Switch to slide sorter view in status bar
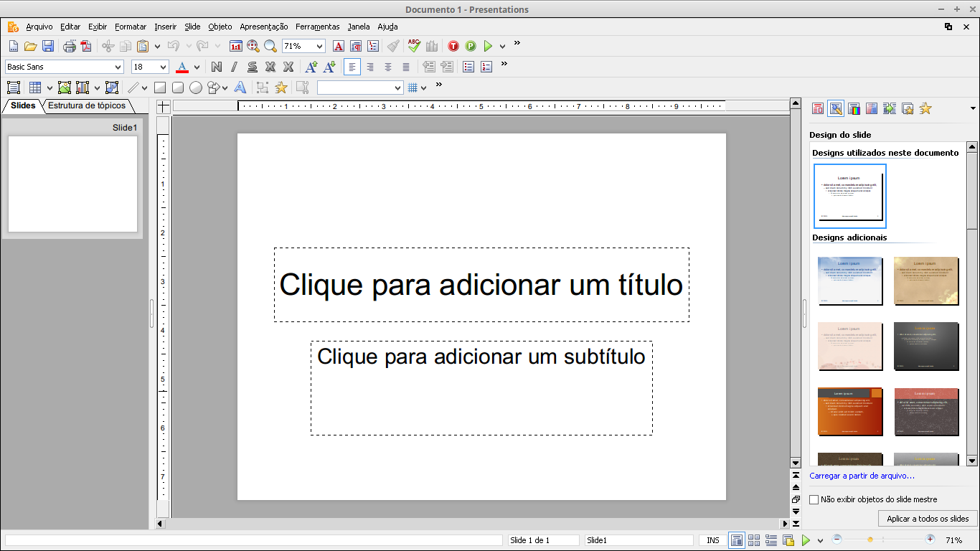Viewport: 980px width, 551px height. 754,540
